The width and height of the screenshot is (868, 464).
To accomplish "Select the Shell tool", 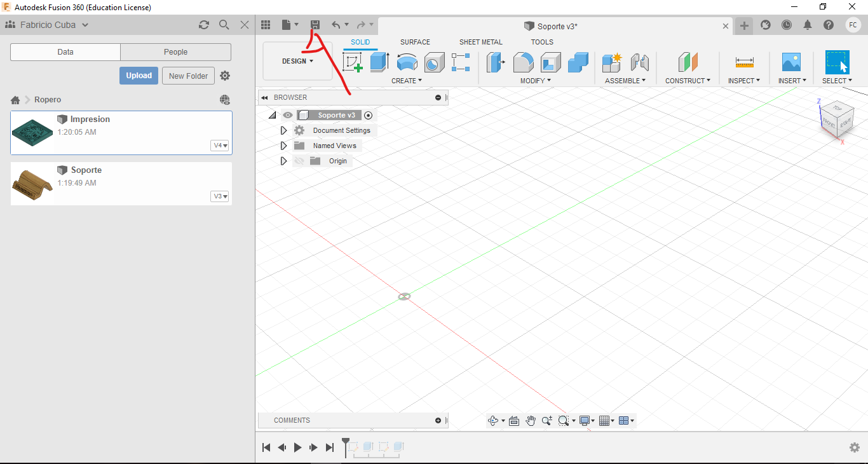I will tap(551, 62).
